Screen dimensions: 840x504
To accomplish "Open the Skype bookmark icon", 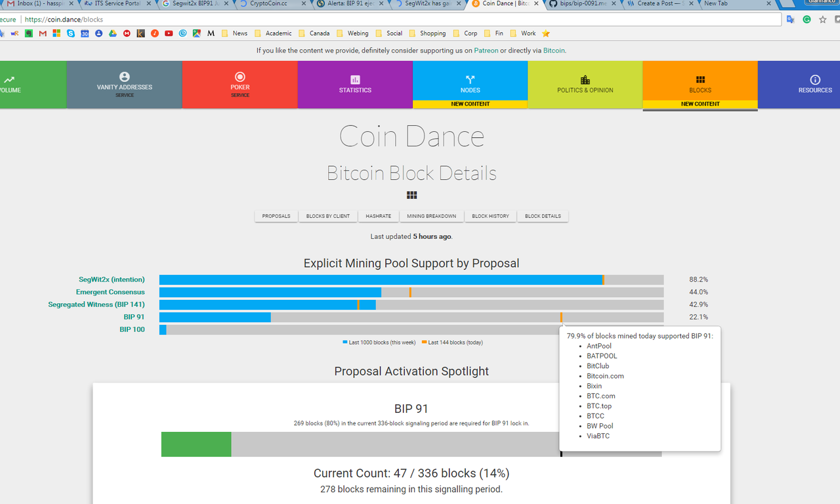I will pyautogui.click(x=71, y=33).
